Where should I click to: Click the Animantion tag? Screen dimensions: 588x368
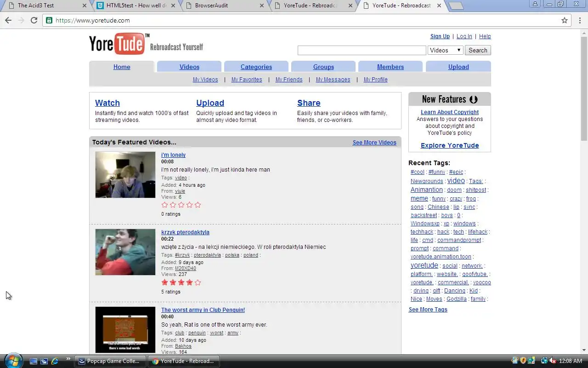[x=427, y=190]
